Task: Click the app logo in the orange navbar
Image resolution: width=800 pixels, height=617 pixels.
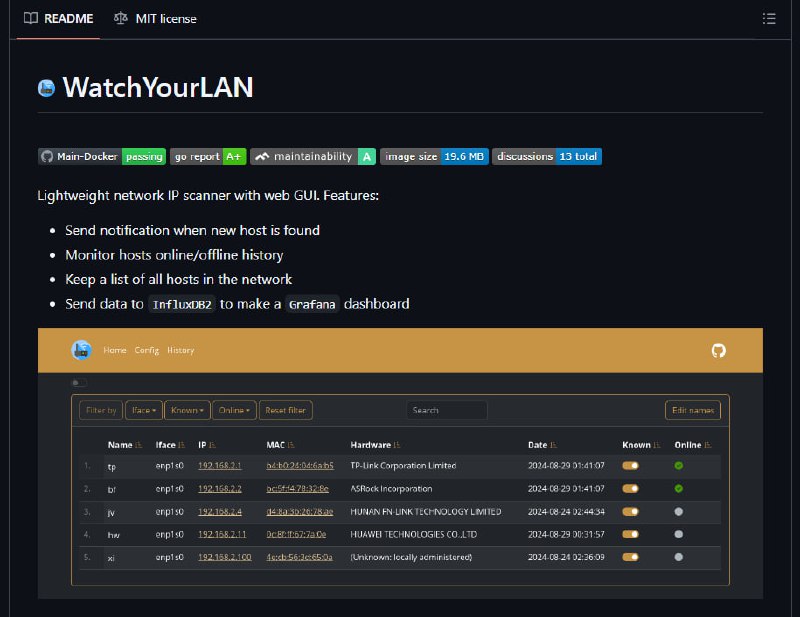Action: [81, 350]
